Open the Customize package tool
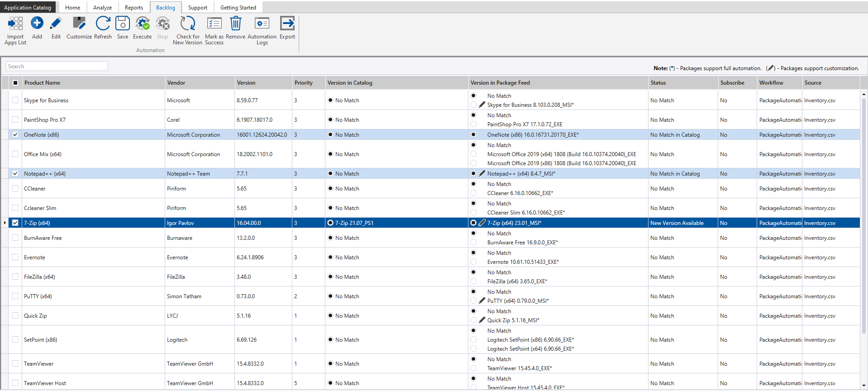 (x=79, y=23)
